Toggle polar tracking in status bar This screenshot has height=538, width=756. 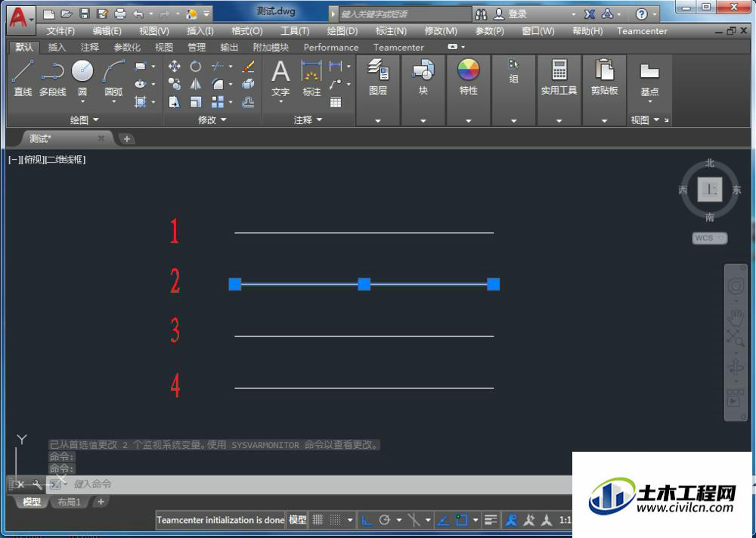point(384,520)
